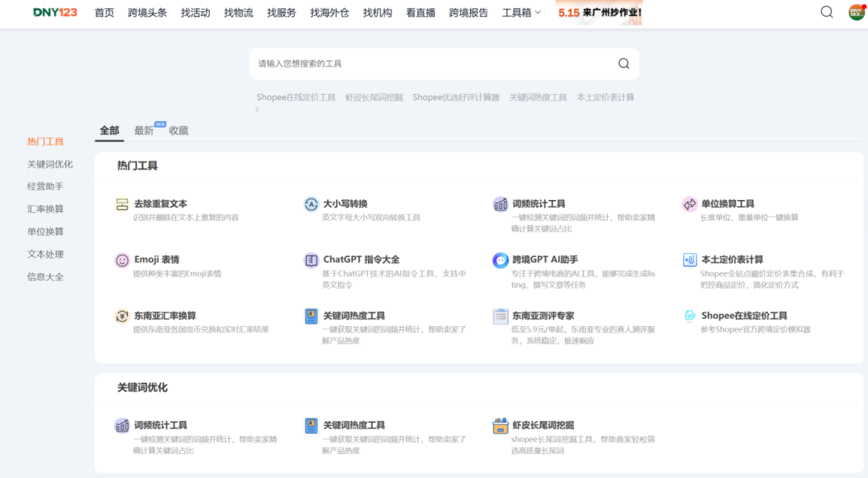Click the ChatGPT 指令大全 title text

click(x=362, y=259)
